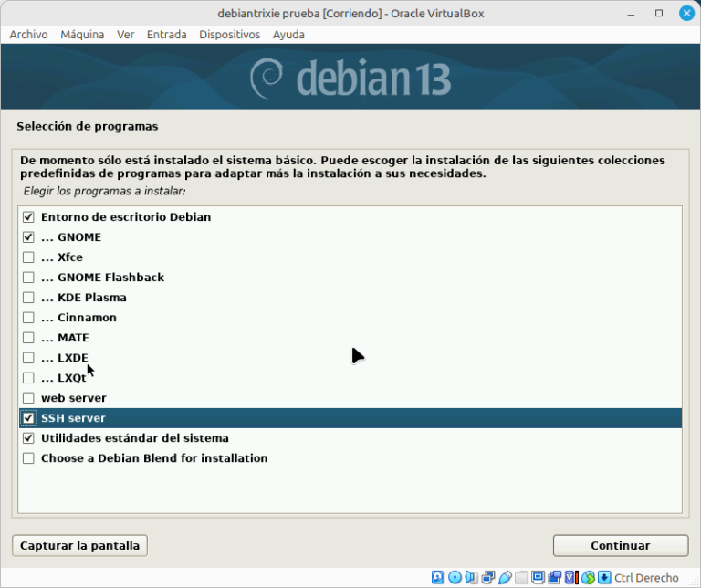Check the KDE Plasma option
701x588 pixels.
[x=28, y=298]
